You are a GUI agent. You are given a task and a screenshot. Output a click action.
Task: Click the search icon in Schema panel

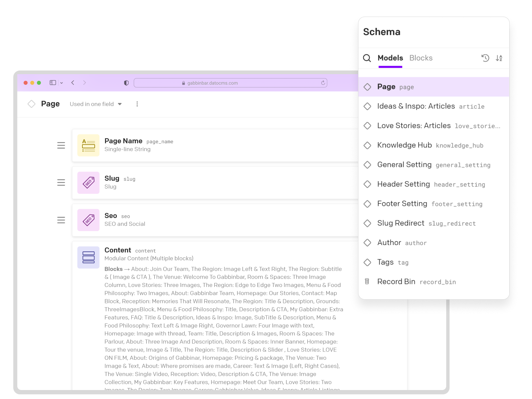click(x=367, y=58)
